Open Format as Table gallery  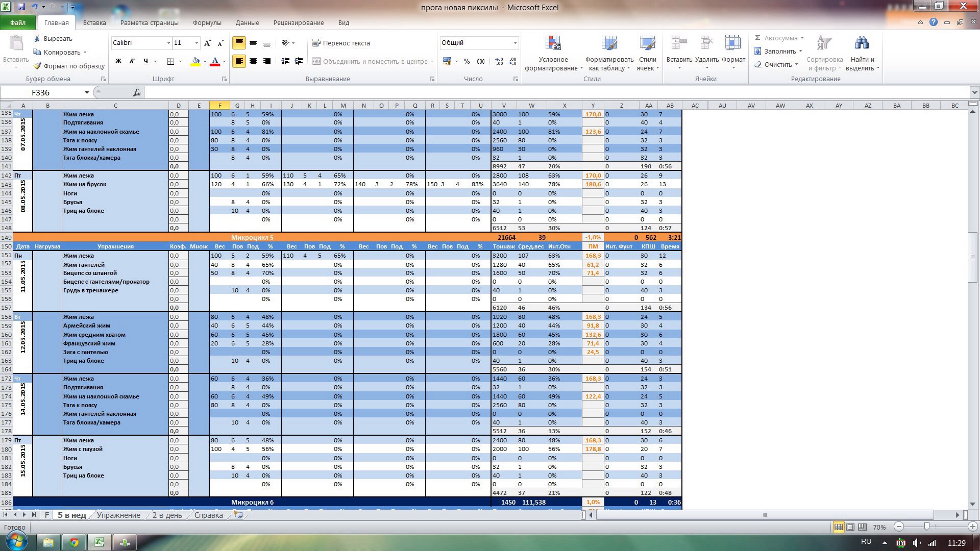[x=609, y=45]
